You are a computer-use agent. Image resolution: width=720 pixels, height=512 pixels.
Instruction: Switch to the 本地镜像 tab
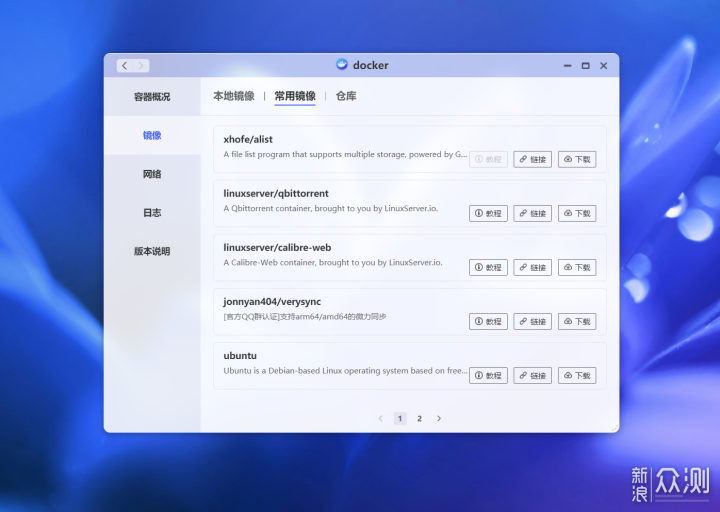point(234,96)
